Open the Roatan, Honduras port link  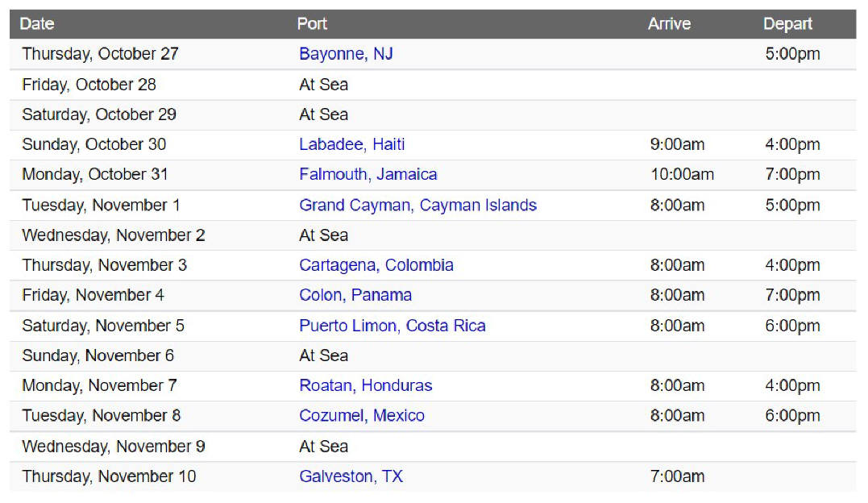(366, 385)
